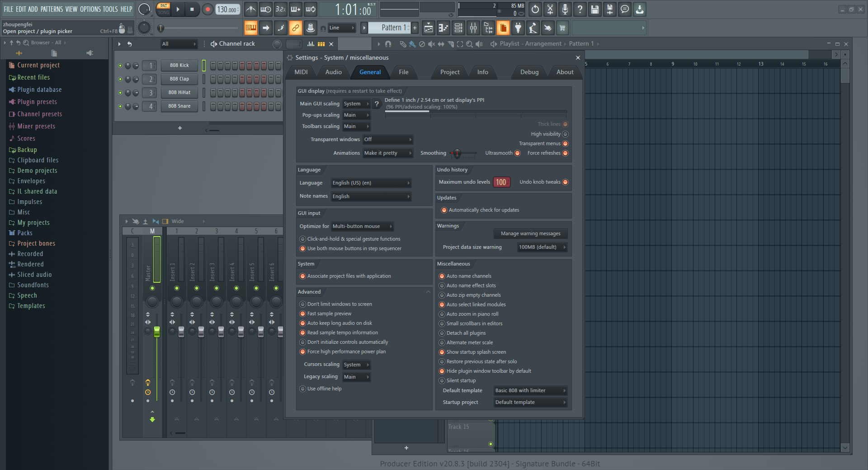The height and width of the screenshot is (470, 868).
Task: Switch to the Audio settings tab
Action: pos(334,72)
